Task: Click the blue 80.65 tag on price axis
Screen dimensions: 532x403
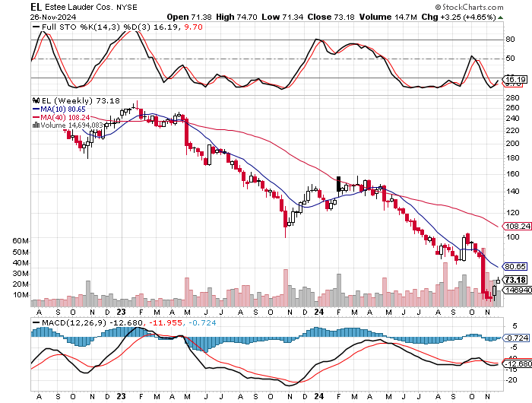Action: tap(515, 267)
